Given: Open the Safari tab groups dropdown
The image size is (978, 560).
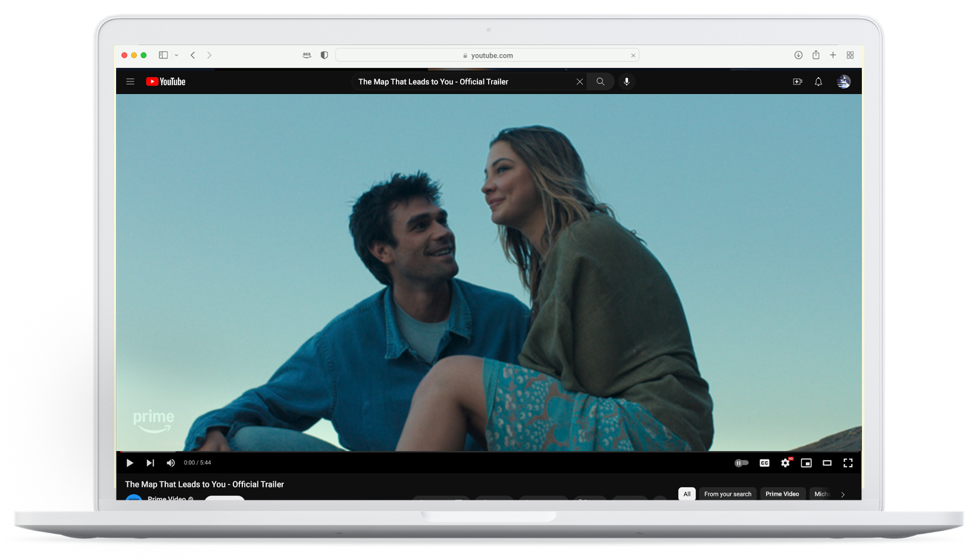Looking at the screenshot, I should coord(176,55).
